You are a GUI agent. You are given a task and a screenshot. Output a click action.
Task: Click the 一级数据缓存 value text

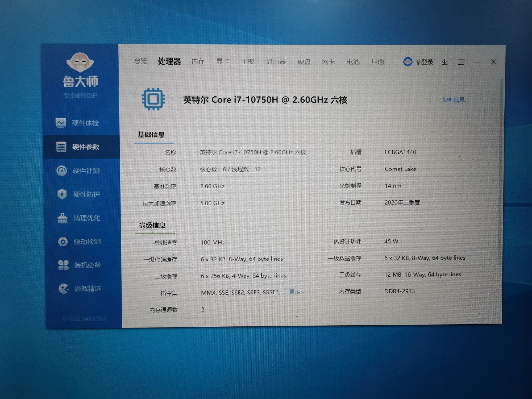pos(425,258)
